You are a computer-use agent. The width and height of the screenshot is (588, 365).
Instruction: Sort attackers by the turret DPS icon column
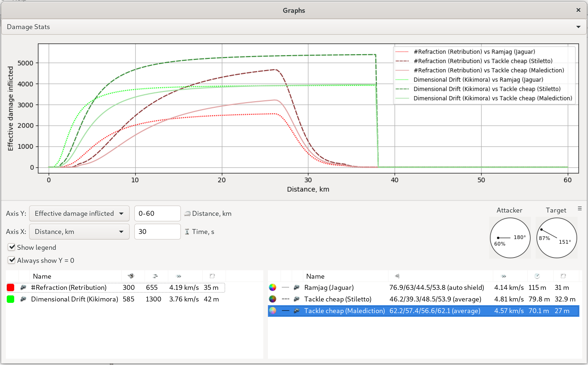pyautogui.click(x=131, y=276)
